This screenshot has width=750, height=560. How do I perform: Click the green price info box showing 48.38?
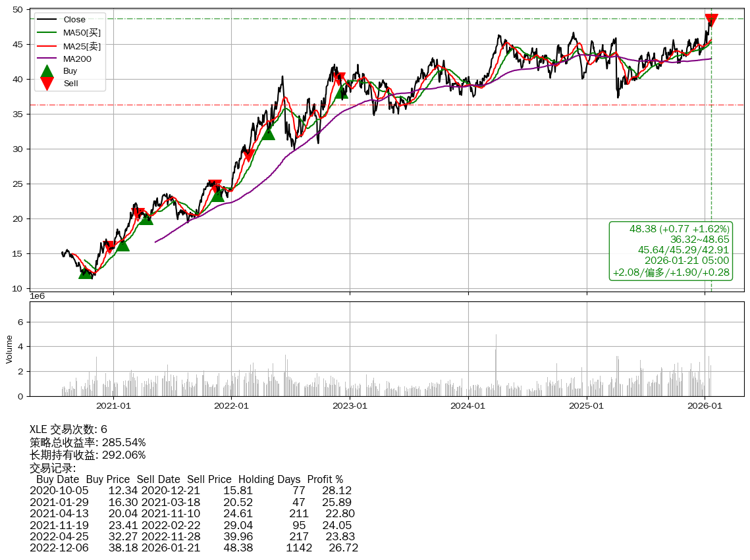tap(670, 251)
